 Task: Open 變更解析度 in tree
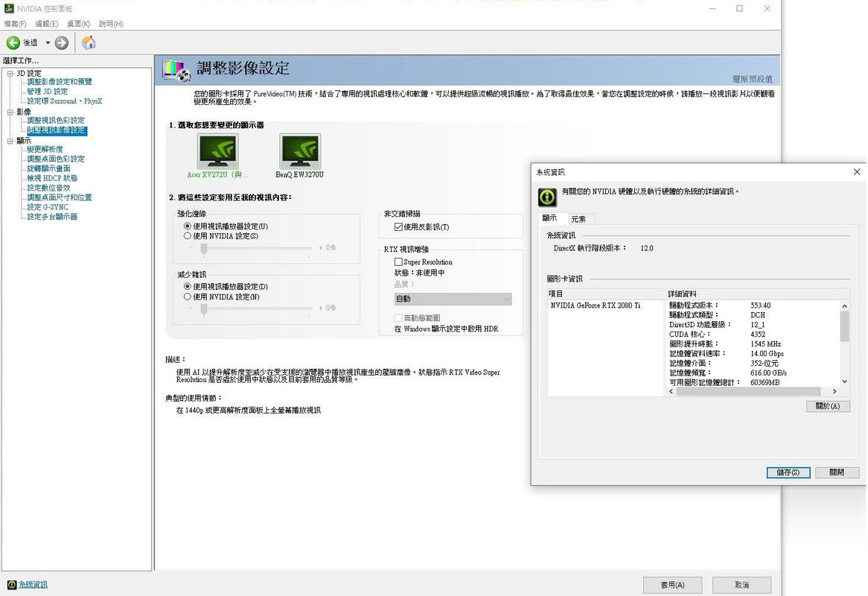45,149
